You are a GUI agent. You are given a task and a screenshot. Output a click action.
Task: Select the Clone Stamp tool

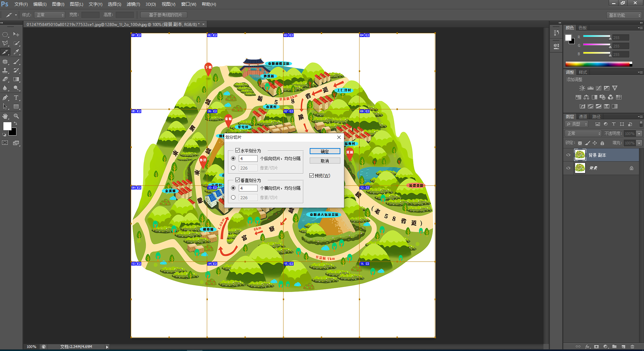(5, 70)
